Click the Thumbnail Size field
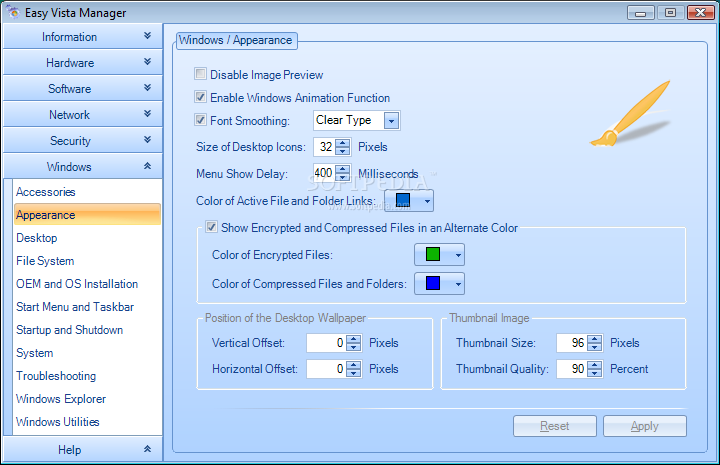Screen dimensions: 720x465 pyautogui.click(x=572, y=343)
